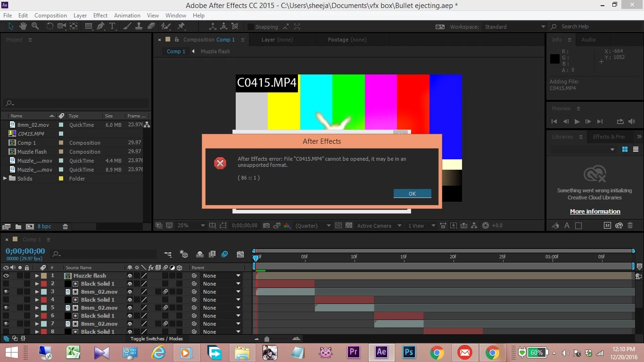644x362 pixels.
Task: Open the Composition menu
Action: 50,15
